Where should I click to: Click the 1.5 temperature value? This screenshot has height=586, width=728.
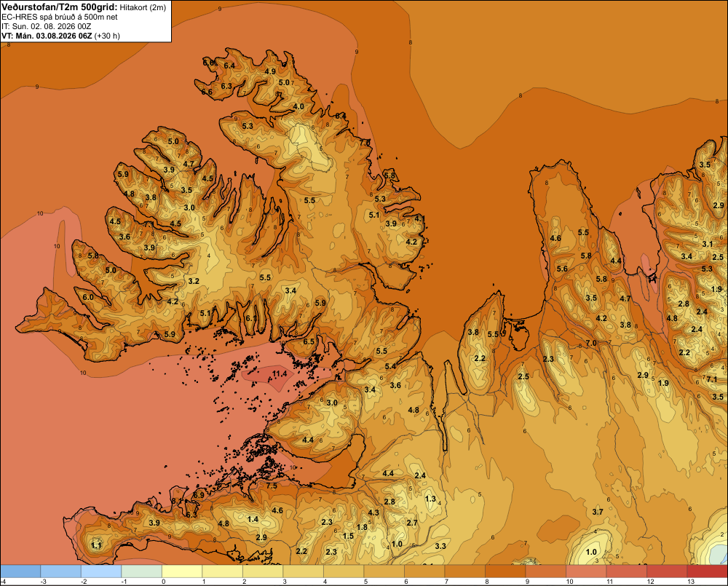click(348, 536)
